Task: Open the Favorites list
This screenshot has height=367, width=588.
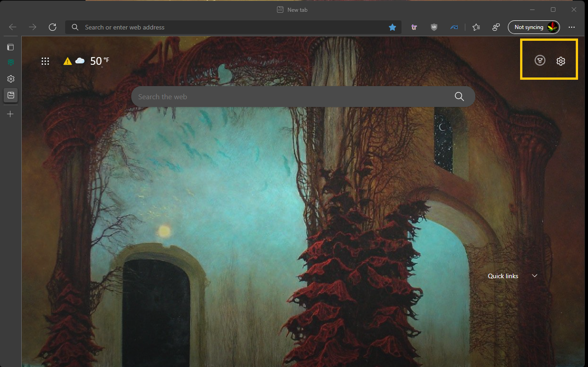Action: 476,27
